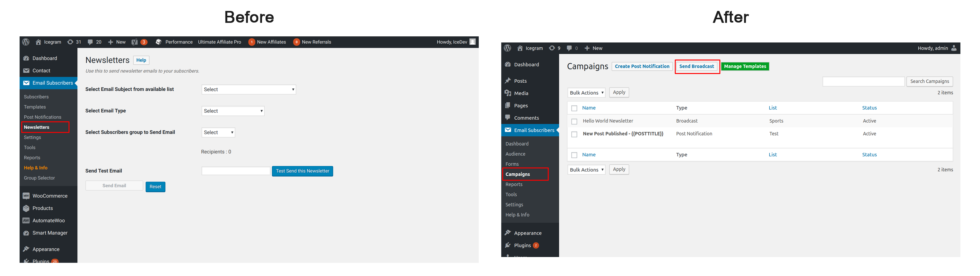The width and height of the screenshot is (980, 276).
Task: Click admin user avatar icon in After bar
Action: tap(954, 48)
